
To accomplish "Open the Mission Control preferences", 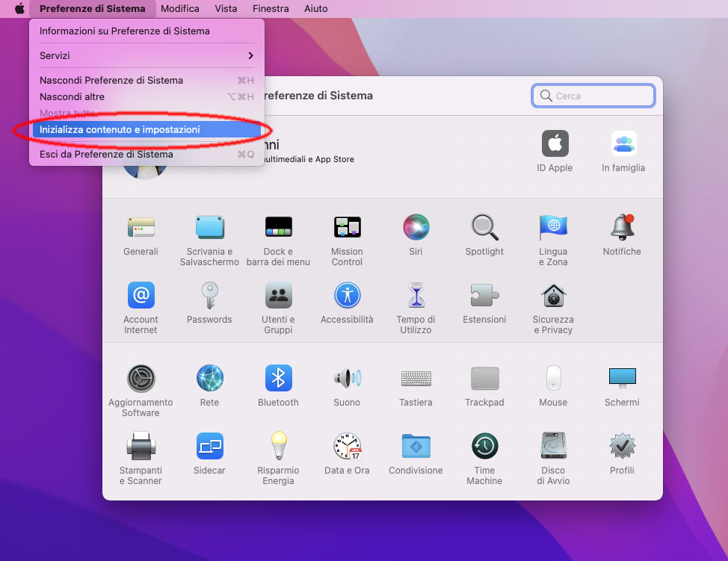I will click(347, 227).
